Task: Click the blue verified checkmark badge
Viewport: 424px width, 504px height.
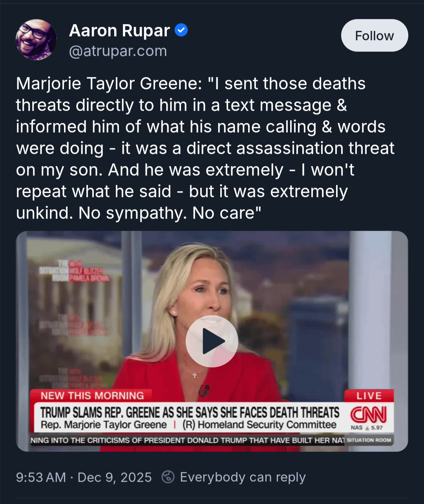Action: [x=181, y=30]
